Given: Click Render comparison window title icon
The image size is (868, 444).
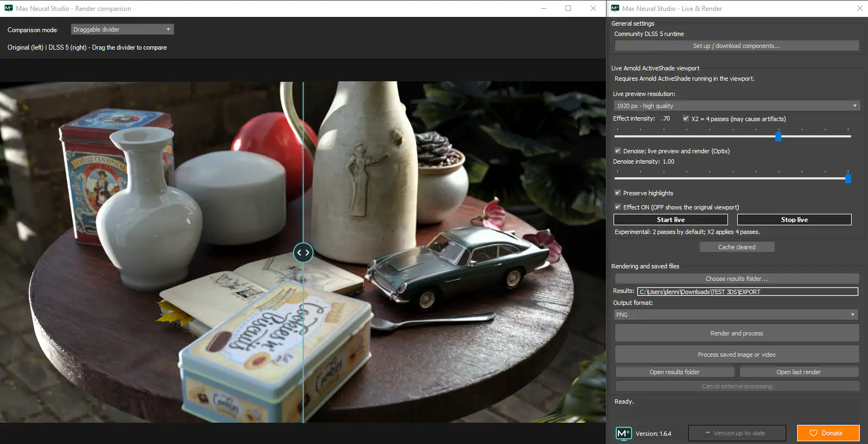Looking at the screenshot, I should 8,8.
